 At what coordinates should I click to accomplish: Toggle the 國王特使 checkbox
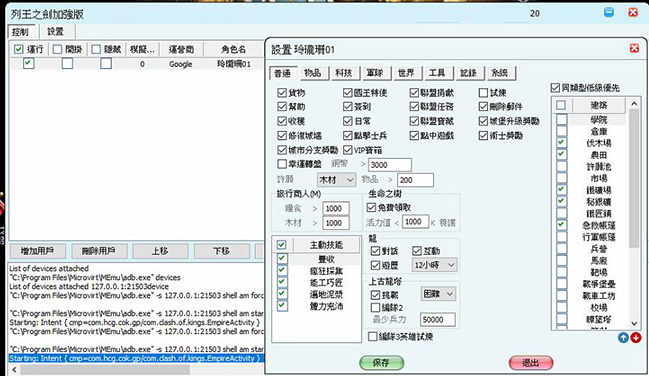point(348,93)
